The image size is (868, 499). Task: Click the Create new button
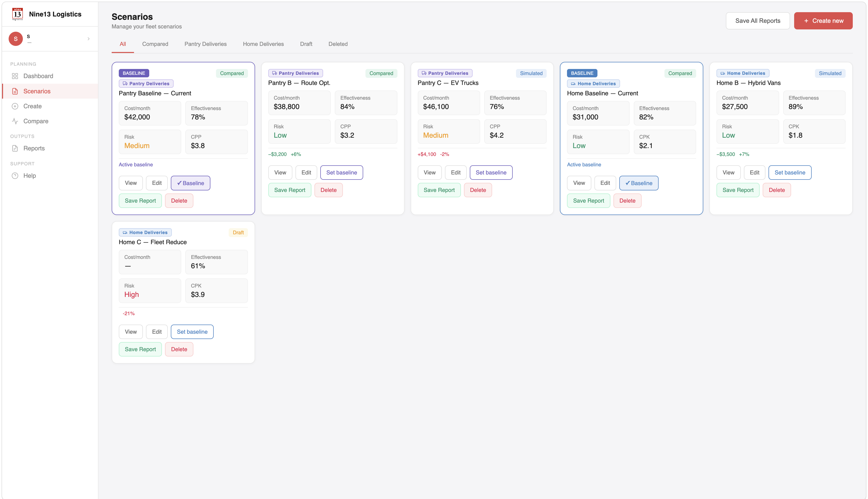click(823, 21)
